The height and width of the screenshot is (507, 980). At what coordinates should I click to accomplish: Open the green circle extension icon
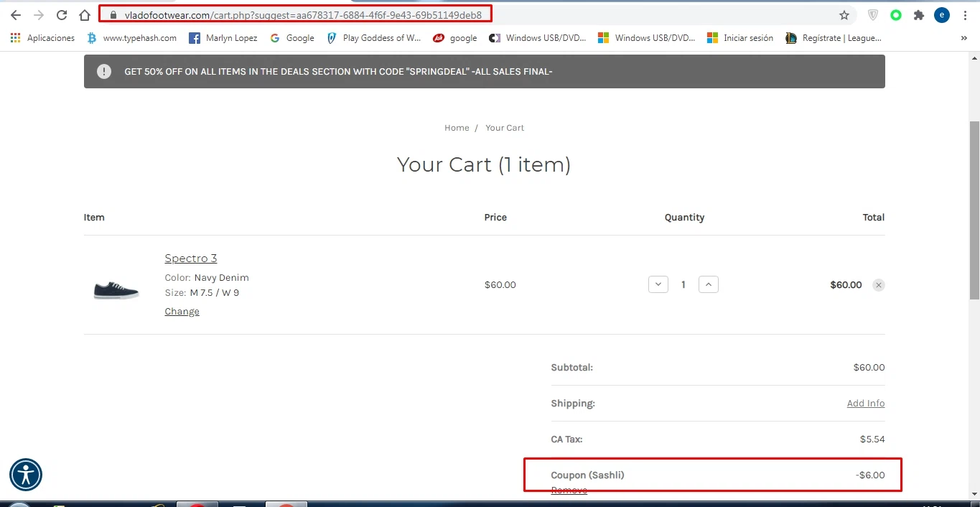pos(896,15)
